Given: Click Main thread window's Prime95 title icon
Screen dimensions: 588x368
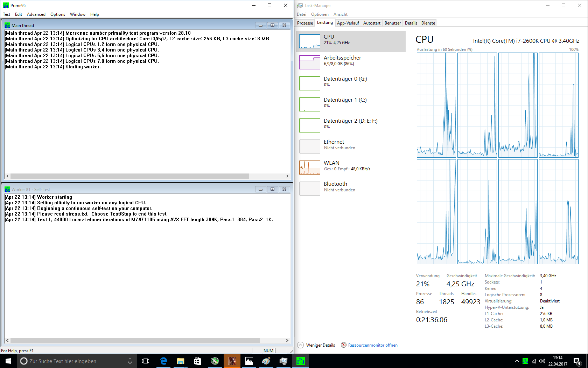Looking at the screenshot, I should (7, 25).
